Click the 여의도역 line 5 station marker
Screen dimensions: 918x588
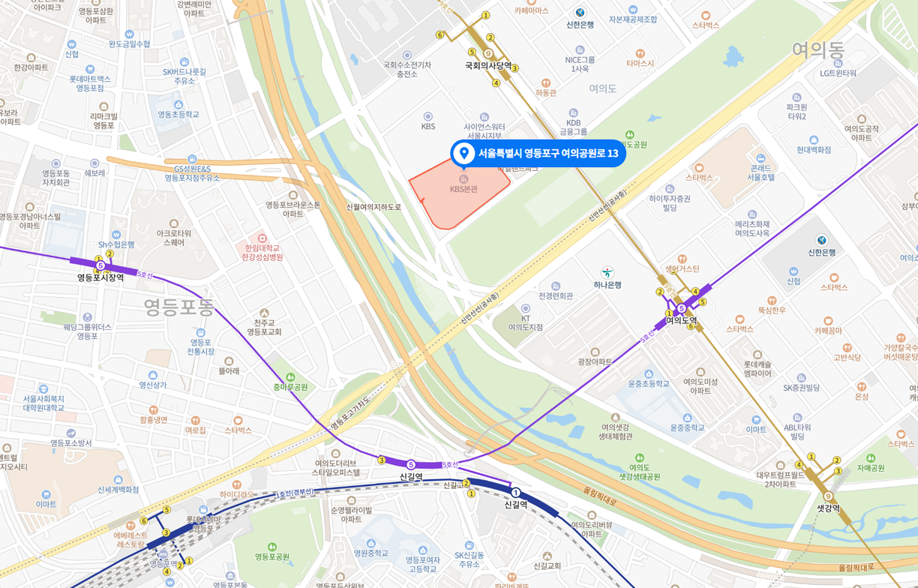point(682,308)
